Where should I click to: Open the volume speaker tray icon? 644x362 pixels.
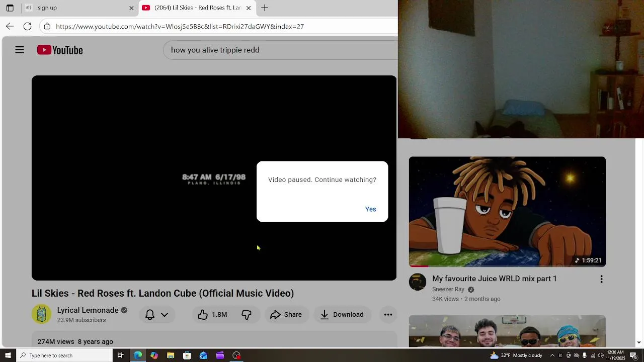pyautogui.click(x=601, y=355)
